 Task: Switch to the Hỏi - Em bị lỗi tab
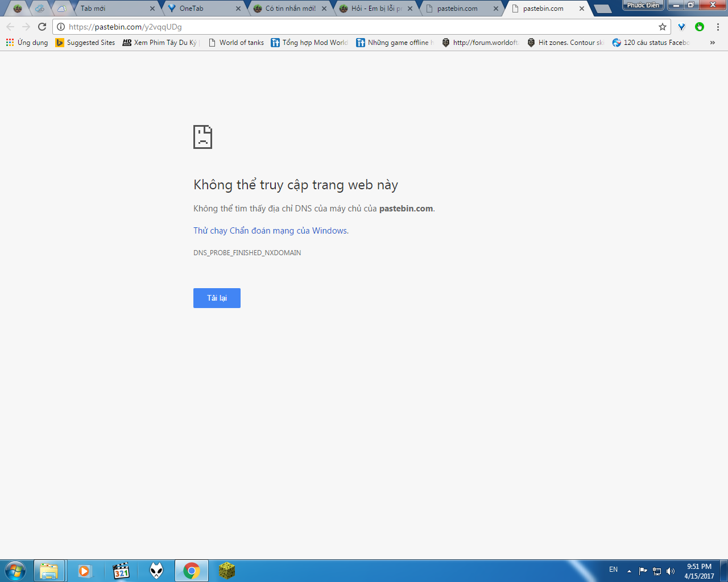coord(376,9)
